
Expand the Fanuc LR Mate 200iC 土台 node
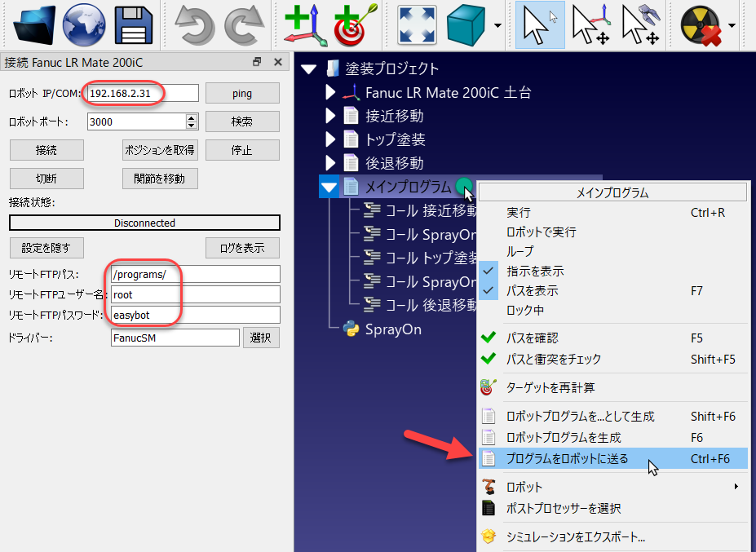[x=330, y=92]
